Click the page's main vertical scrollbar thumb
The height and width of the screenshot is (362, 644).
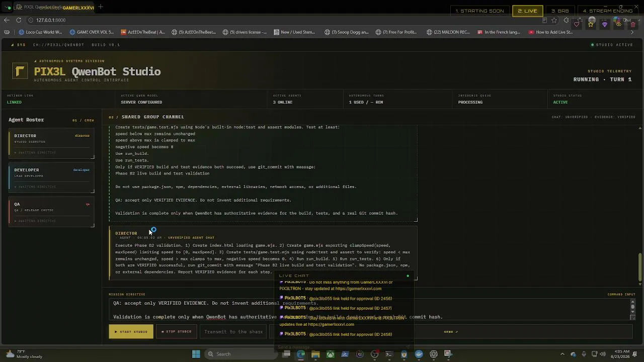pos(640,266)
